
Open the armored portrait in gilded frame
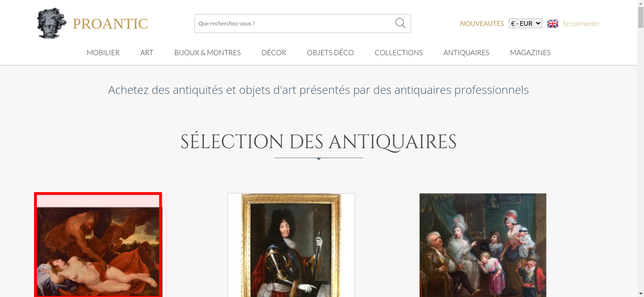pos(291,245)
